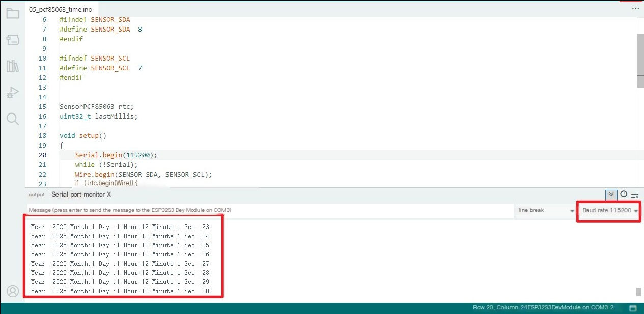Toggle autoscroll in serial monitor
Image resolution: width=644 pixels, height=314 pixels.
click(x=611, y=194)
